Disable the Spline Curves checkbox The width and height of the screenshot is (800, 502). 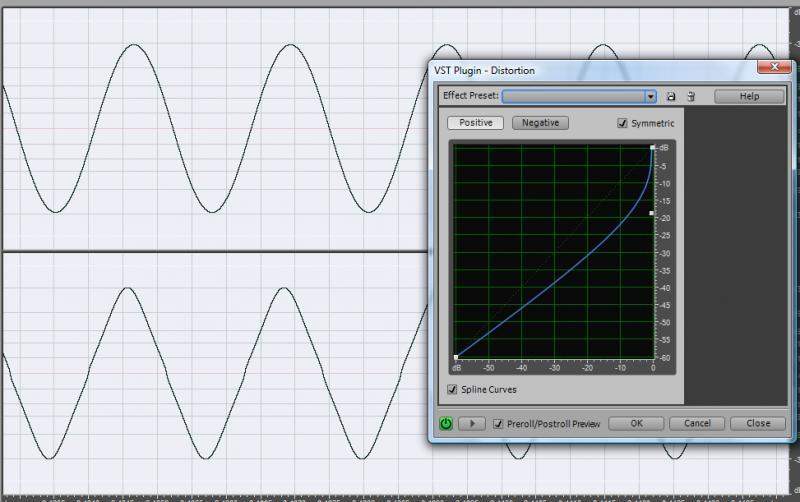(x=453, y=389)
